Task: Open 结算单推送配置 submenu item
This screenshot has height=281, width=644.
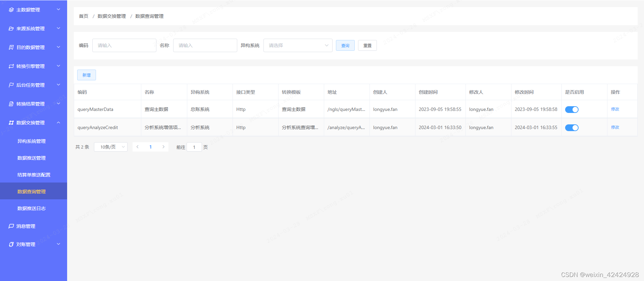Action: [34, 175]
